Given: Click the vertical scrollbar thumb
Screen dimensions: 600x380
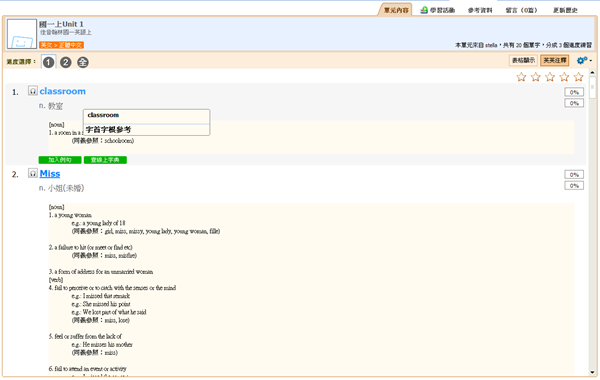Looking at the screenshot, I should click(592, 87).
